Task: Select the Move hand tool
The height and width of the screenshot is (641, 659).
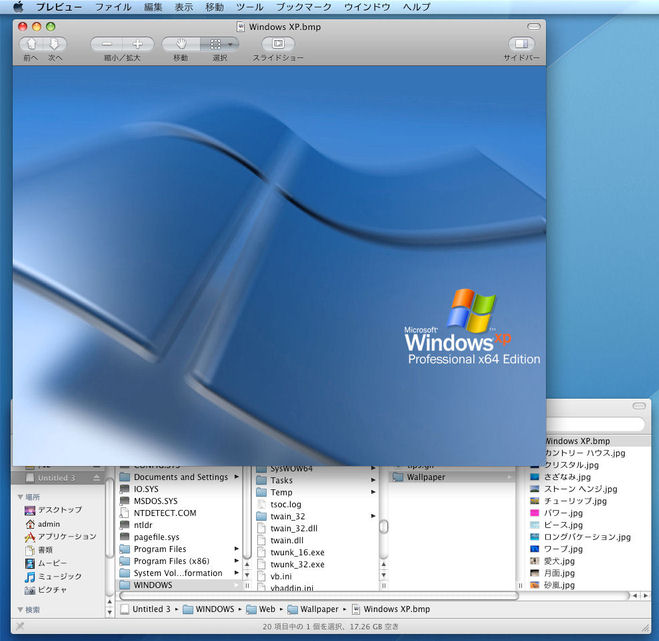Action: pos(181,44)
